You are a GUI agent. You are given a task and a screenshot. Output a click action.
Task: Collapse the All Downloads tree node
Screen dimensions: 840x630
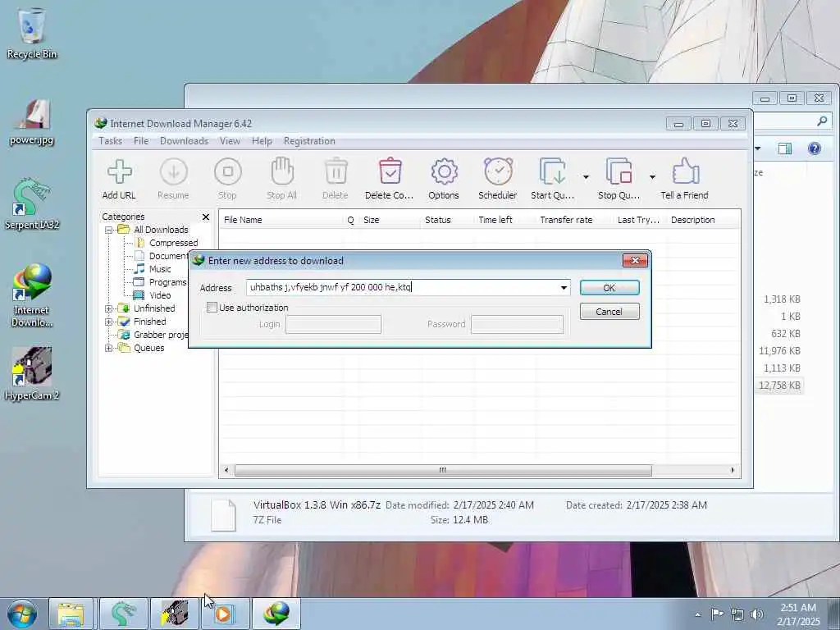pos(109,230)
